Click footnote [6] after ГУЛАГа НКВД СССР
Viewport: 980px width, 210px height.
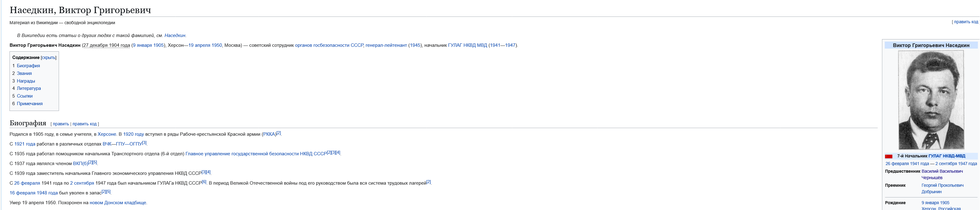click(204, 182)
